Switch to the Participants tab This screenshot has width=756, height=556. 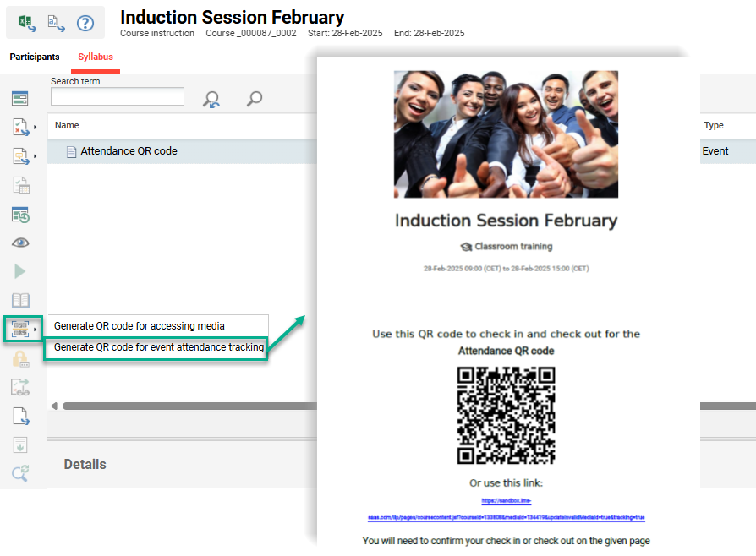34,57
